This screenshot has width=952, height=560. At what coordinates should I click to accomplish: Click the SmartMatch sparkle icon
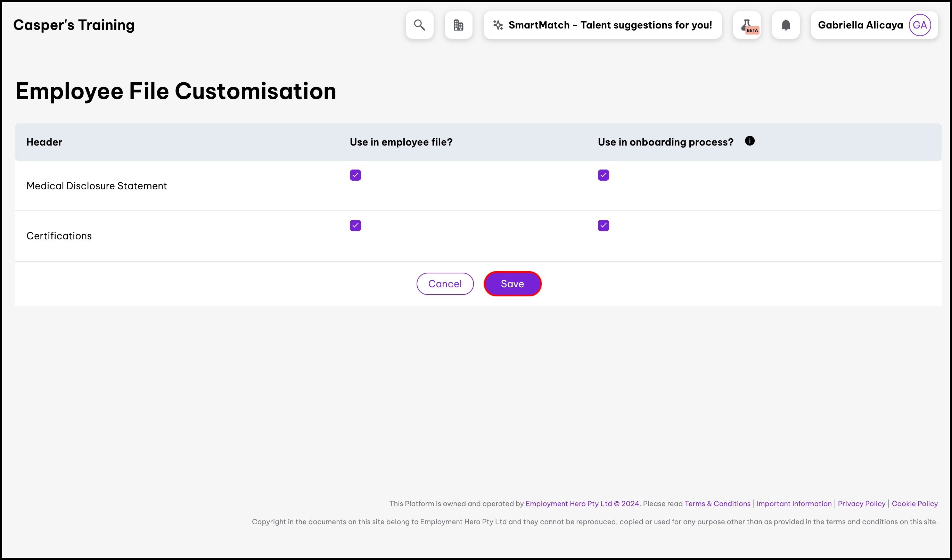point(498,25)
